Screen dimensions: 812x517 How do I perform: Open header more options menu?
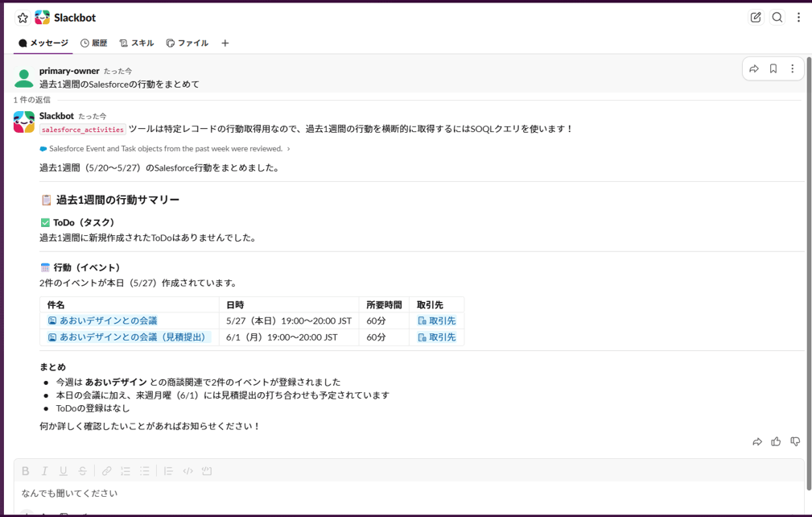(798, 18)
